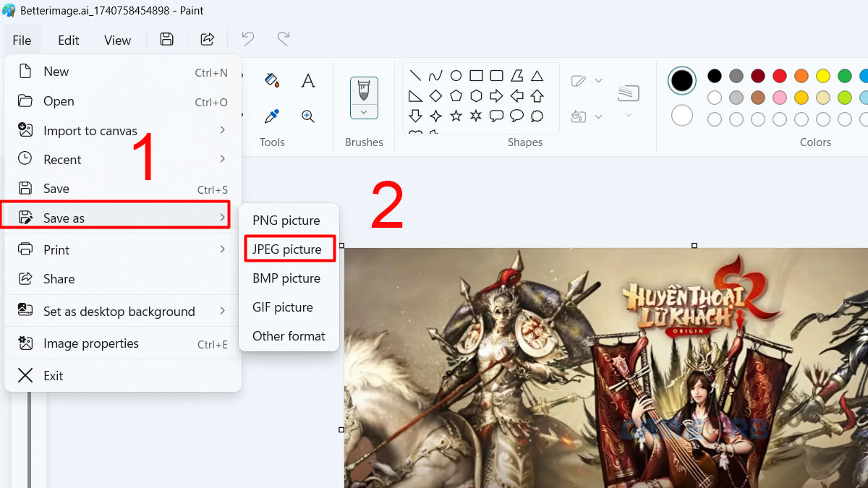Choose Other format in Save as submenu
868x488 pixels.
[x=289, y=336]
